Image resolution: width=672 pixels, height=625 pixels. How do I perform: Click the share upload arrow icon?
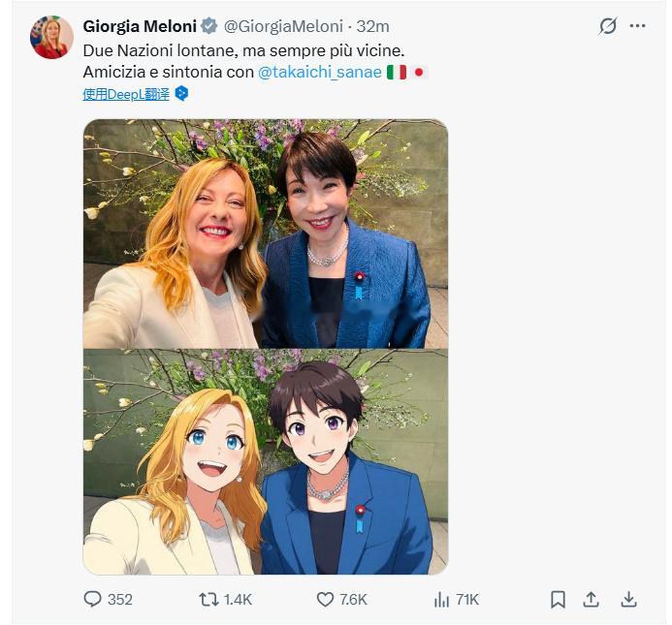591,600
